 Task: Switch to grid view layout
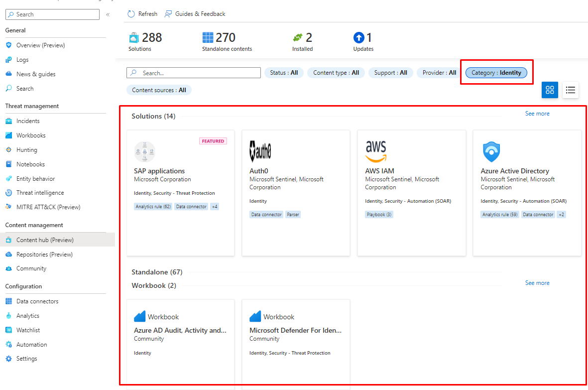pos(550,90)
